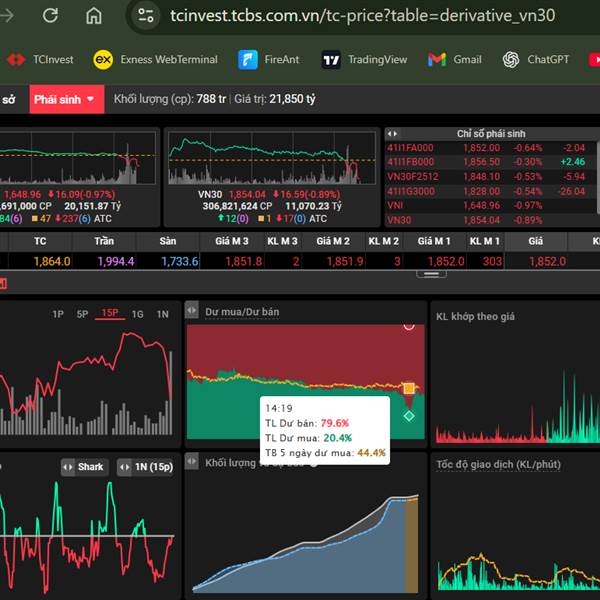Sort by the Trần column header
Viewport: 600px width, 600px height.
(104, 241)
